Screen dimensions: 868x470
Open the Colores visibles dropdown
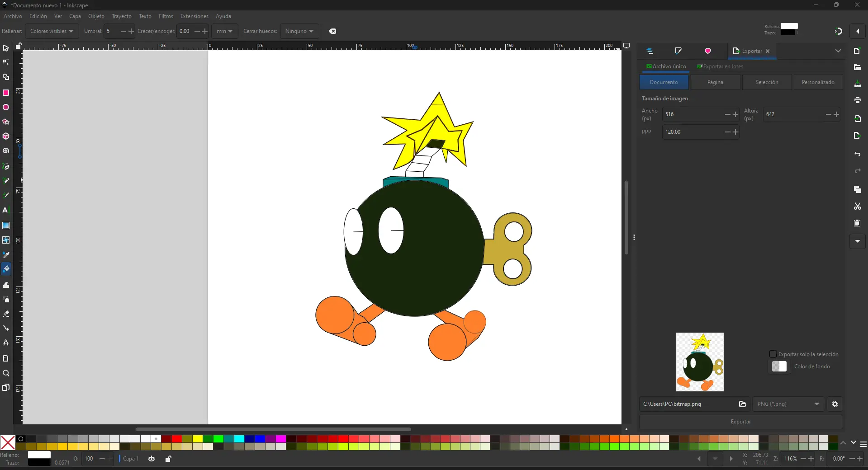[x=51, y=31]
